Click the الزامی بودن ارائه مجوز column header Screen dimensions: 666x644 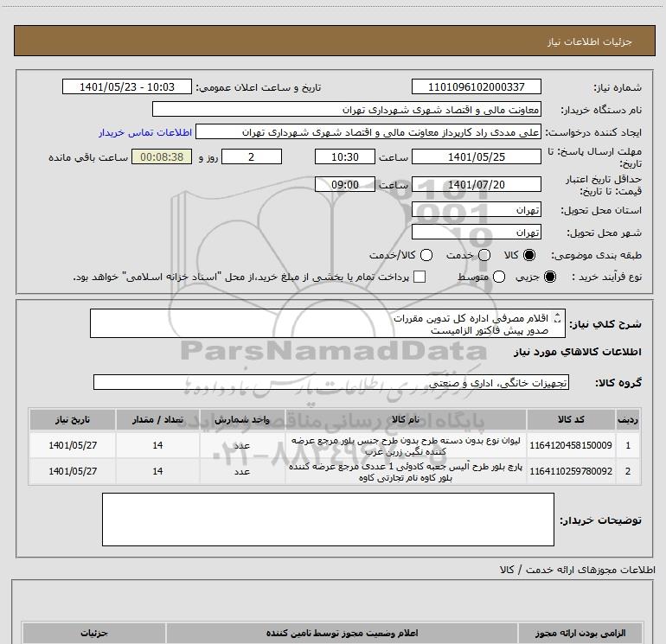[x=580, y=633]
